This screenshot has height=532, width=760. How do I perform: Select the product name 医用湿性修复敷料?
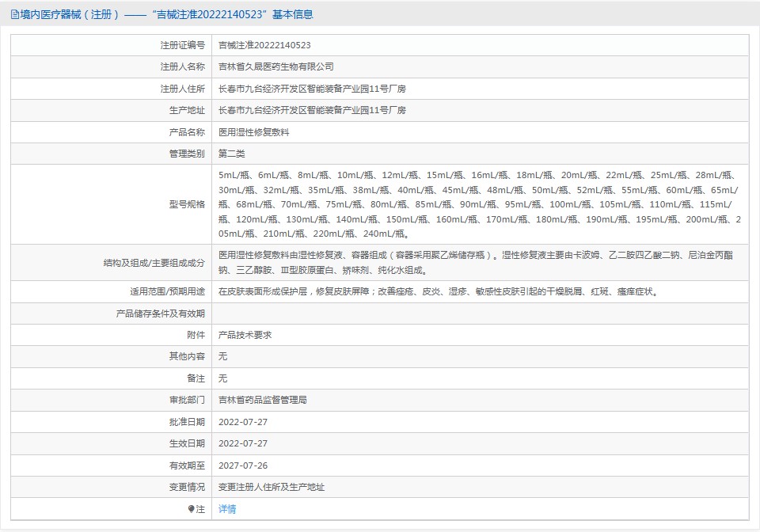click(x=254, y=132)
